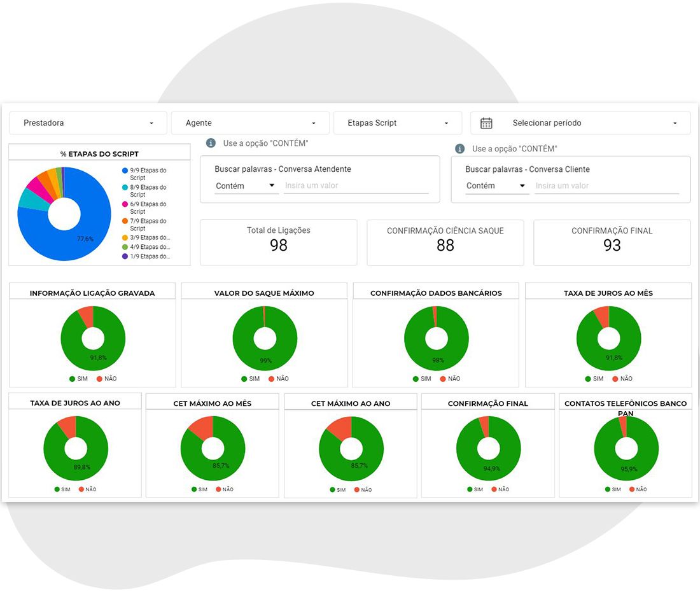This screenshot has height=595, width=700.
Task: Click the 6/9 Etapas do Script pink legend dot
Action: click(x=125, y=204)
